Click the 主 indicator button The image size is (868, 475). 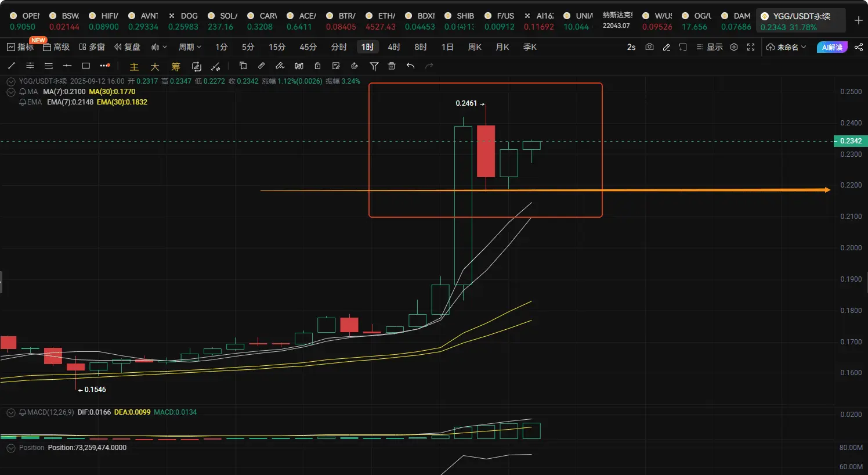(134, 67)
